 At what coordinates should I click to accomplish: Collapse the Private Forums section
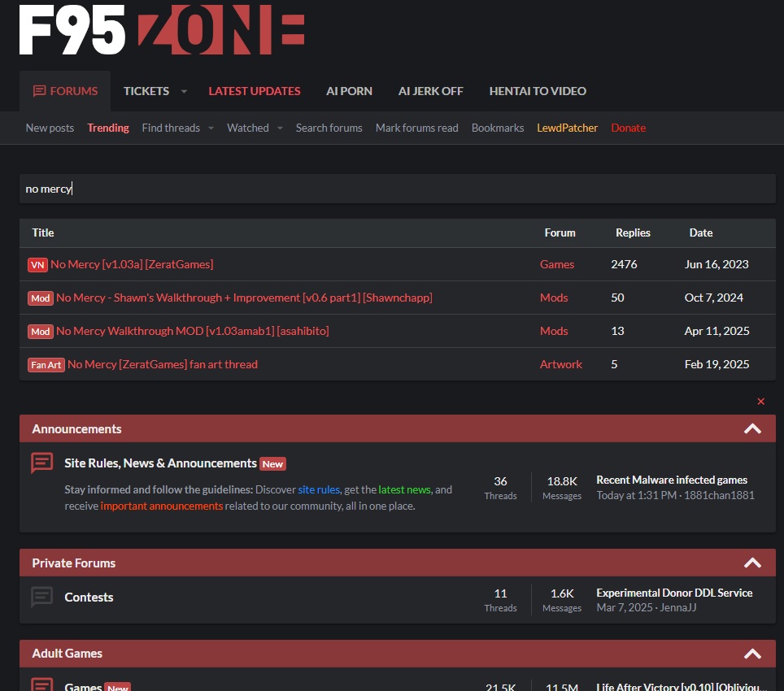point(752,563)
